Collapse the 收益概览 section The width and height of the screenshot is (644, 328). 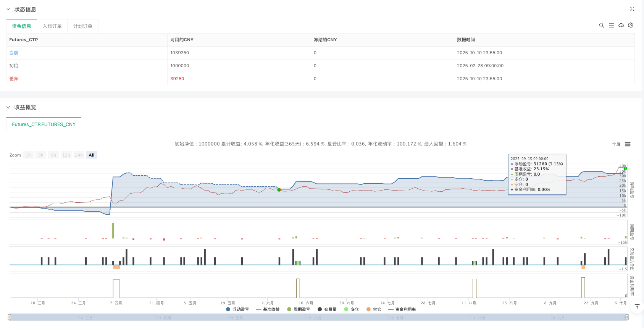pyautogui.click(x=8, y=107)
